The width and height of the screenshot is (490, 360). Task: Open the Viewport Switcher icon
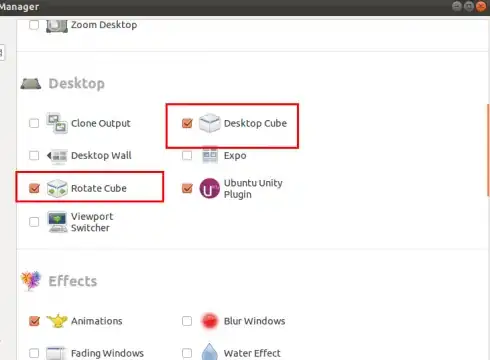(57, 222)
